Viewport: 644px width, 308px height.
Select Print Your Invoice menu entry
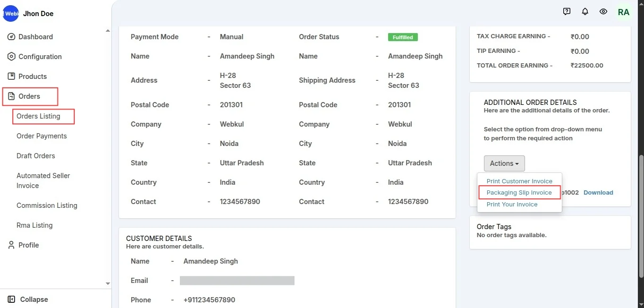pyautogui.click(x=512, y=205)
